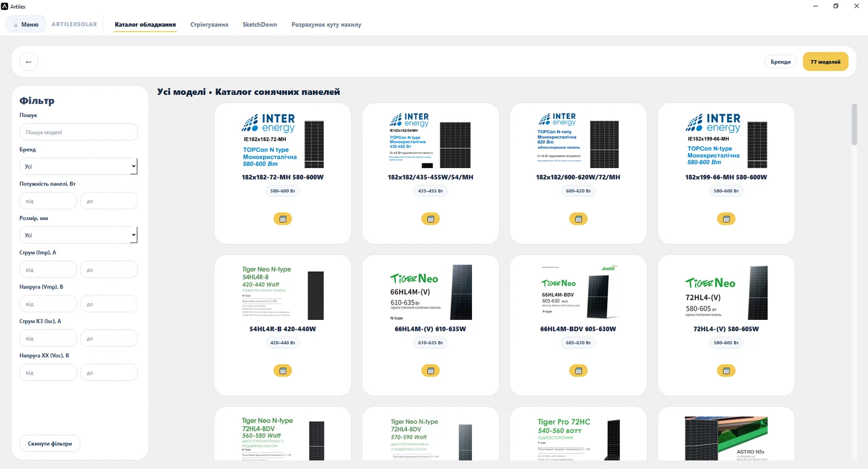Open the 182x182/435-455W/54/MH thumbnail image
Screen dimensions: 868x469
coord(431,140)
